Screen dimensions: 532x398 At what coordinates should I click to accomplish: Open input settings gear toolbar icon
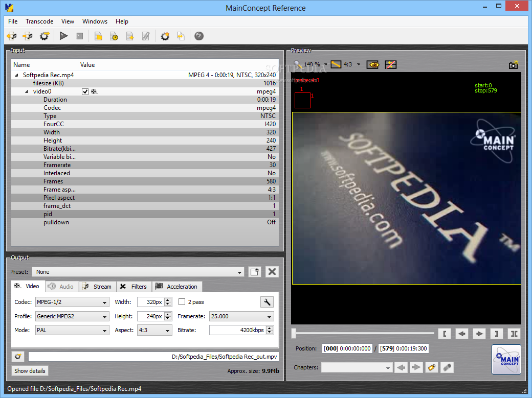click(x=45, y=36)
